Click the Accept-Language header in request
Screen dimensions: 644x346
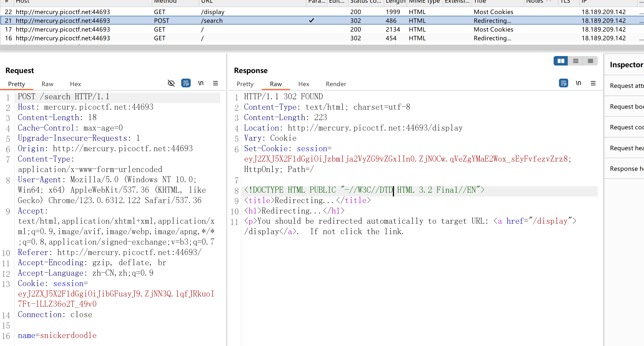click(x=86, y=273)
